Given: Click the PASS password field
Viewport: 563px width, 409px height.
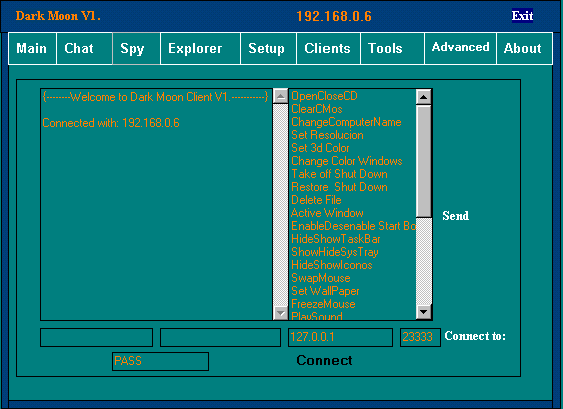Looking at the screenshot, I should tap(160, 361).
